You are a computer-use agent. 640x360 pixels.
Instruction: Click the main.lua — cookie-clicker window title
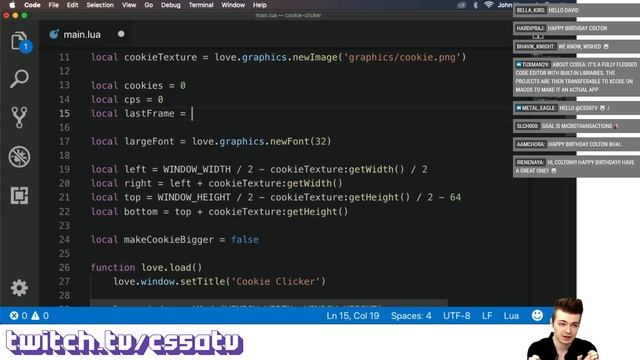point(288,15)
